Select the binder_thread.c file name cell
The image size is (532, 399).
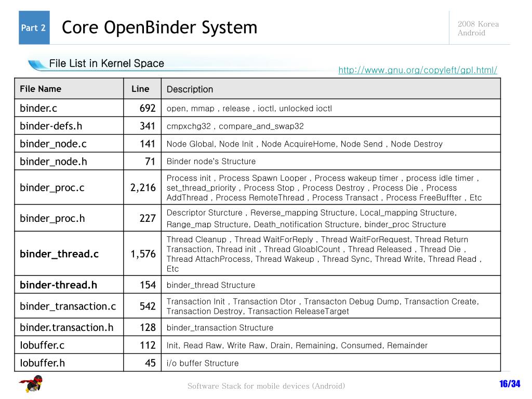(69, 254)
